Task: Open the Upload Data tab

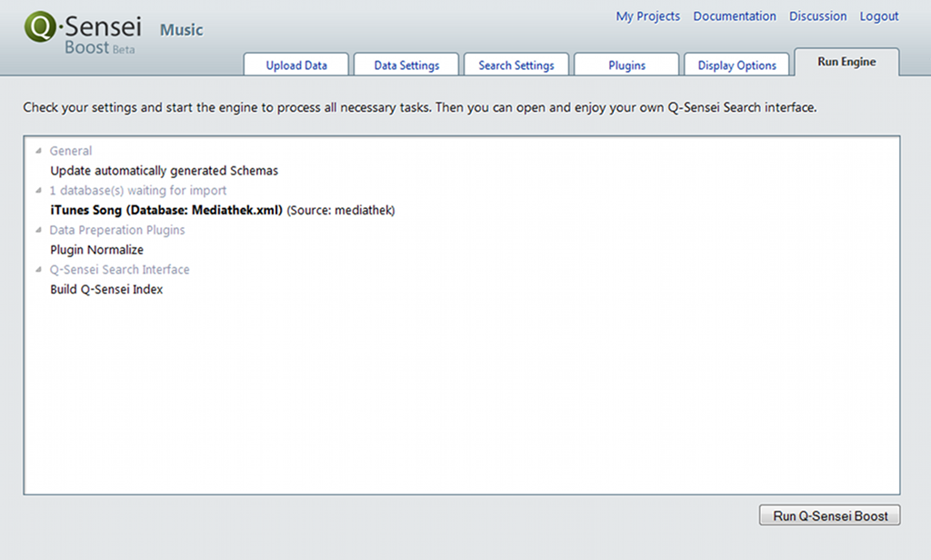Action: 295,65
